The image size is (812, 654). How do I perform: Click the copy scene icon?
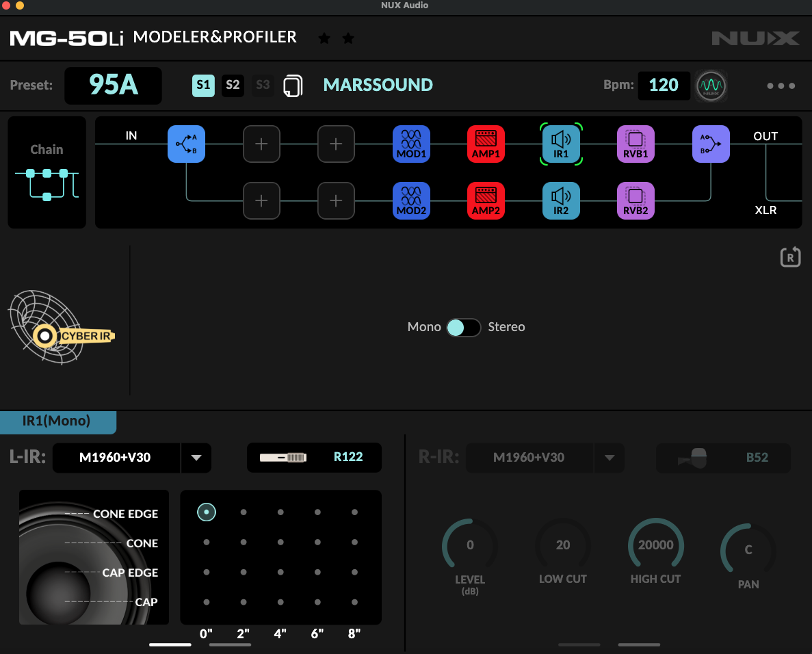pos(293,86)
